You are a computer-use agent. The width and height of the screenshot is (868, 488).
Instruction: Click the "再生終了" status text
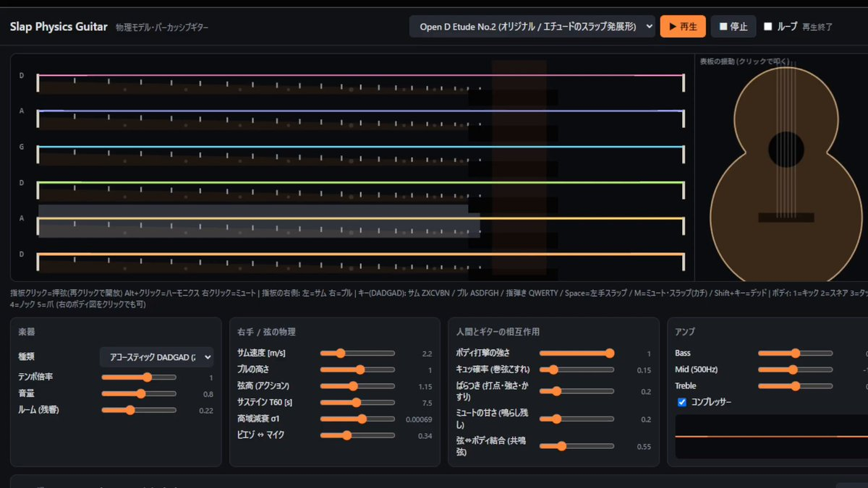pyautogui.click(x=817, y=27)
